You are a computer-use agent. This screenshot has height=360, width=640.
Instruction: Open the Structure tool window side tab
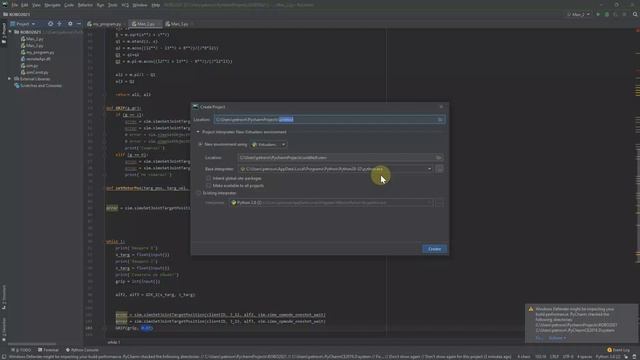point(4,298)
